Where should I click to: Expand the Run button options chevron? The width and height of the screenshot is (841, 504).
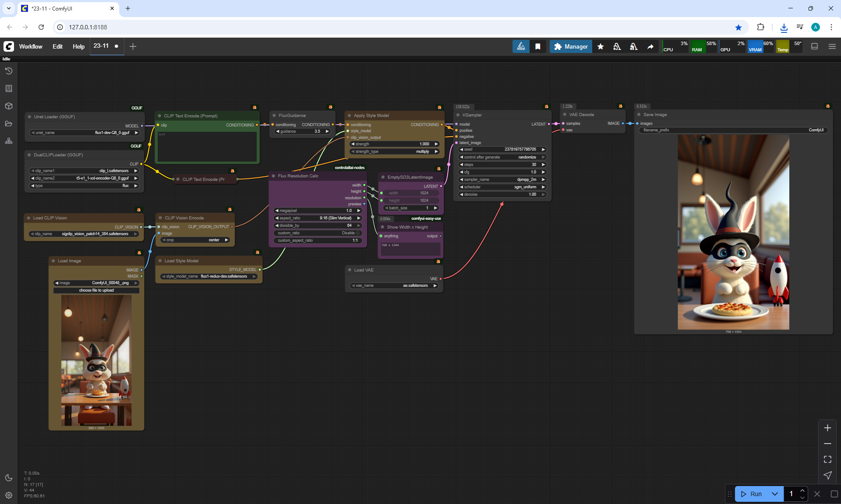pyautogui.click(x=775, y=494)
